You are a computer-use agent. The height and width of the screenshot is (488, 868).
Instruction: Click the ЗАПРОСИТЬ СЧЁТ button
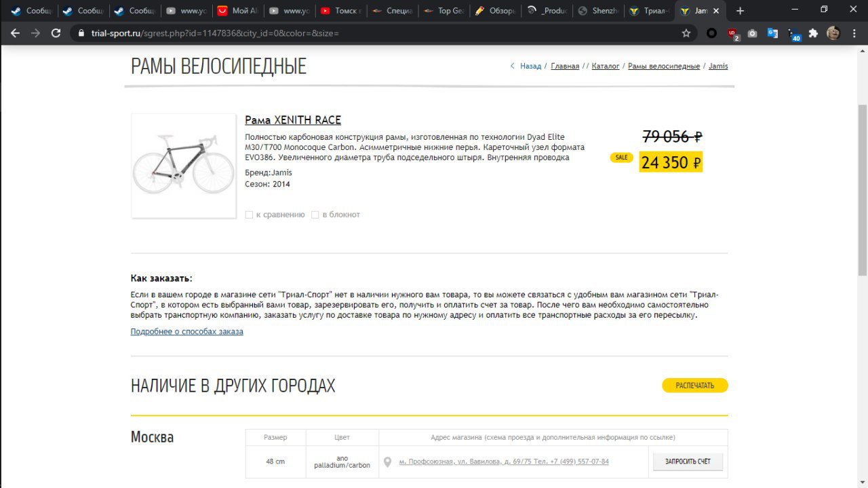688,462
